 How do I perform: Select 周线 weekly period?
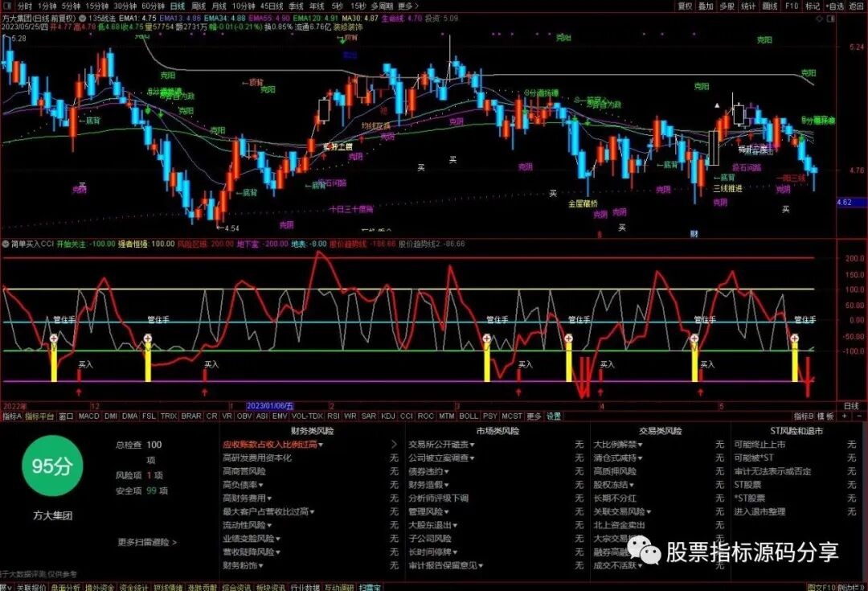click(199, 6)
